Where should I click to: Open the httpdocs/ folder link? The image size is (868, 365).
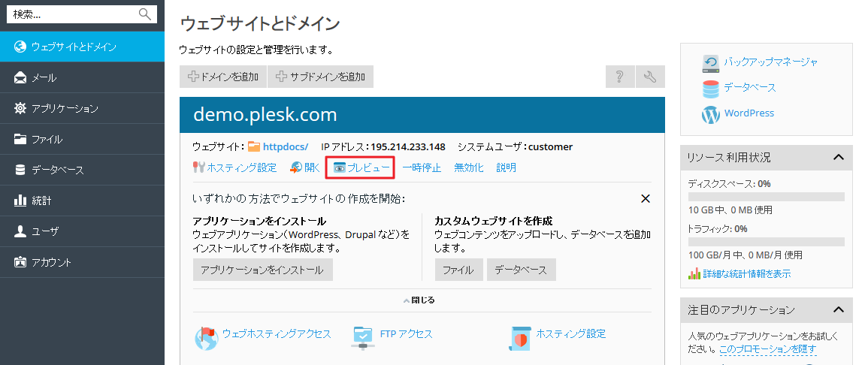285,146
